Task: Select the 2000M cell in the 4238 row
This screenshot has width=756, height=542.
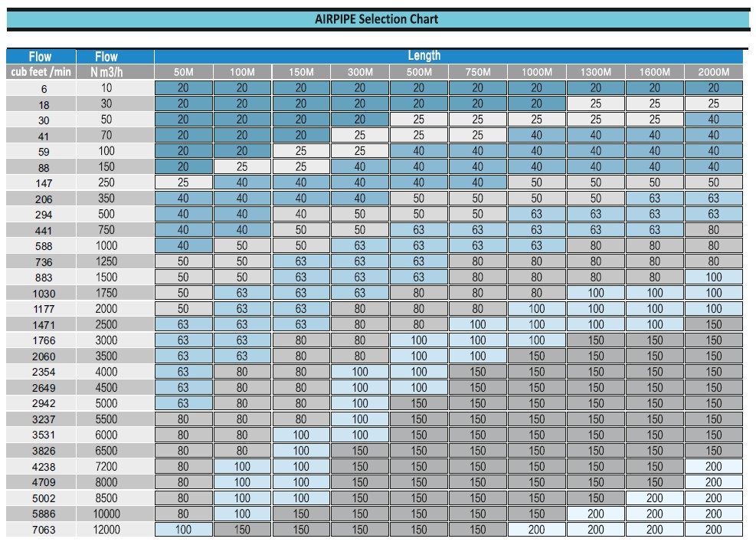Action: pyautogui.click(x=714, y=466)
